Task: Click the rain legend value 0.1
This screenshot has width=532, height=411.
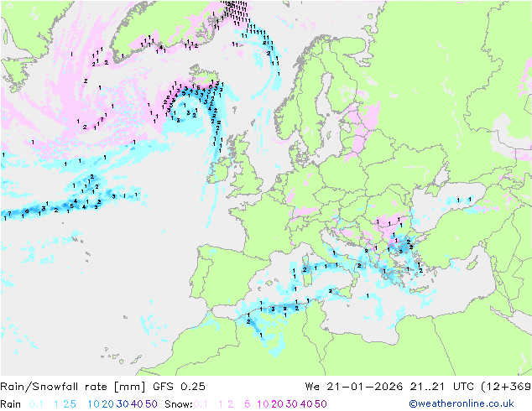Action: click(36, 404)
